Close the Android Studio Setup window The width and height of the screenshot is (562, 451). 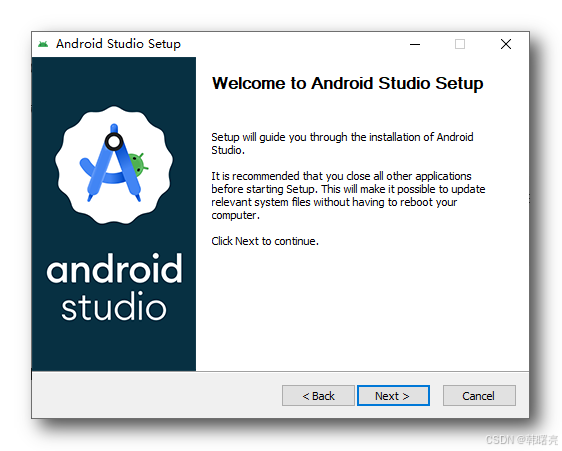506,44
